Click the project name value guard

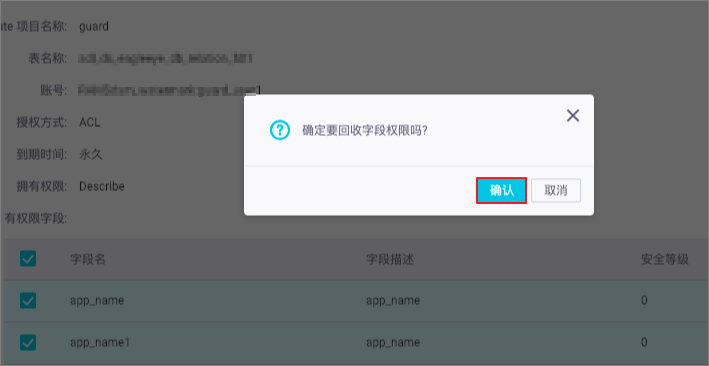[x=94, y=27]
